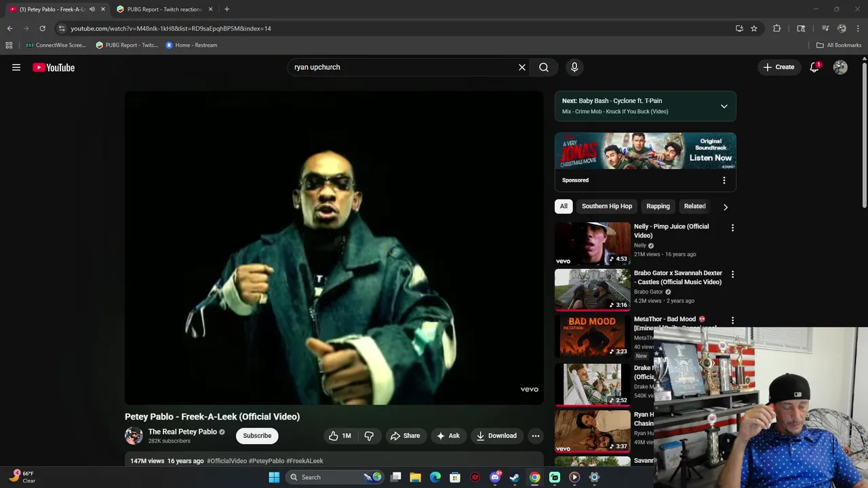The height and width of the screenshot is (488, 868).
Task: Download the video
Action: (496, 436)
